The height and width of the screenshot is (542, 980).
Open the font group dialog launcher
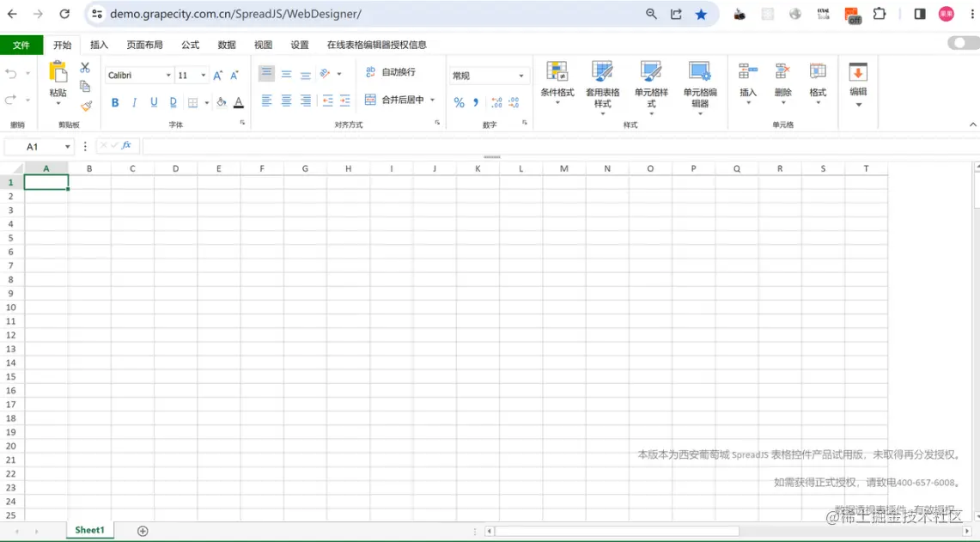click(242, 123)
